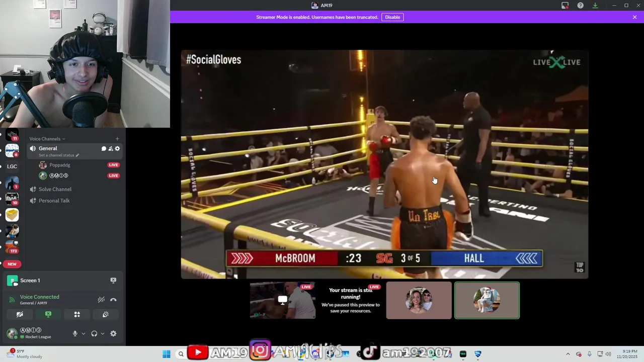Open the Windows Start menu

[167, 354]
